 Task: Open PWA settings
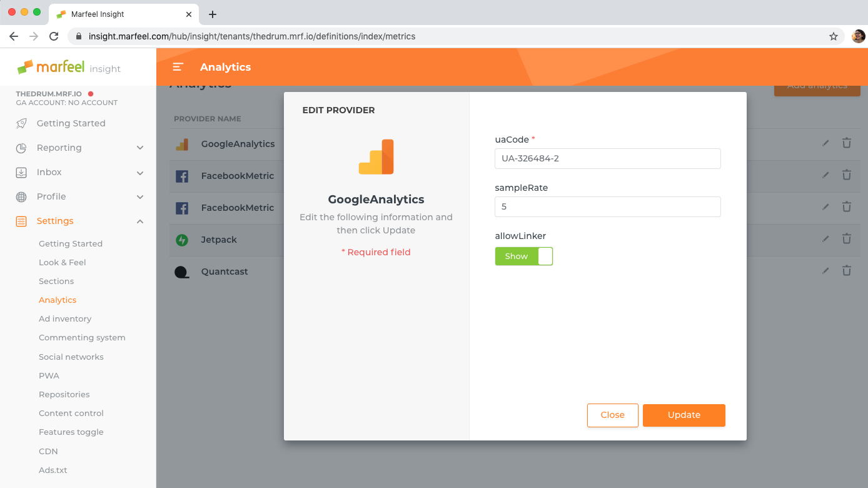[49, 375]
